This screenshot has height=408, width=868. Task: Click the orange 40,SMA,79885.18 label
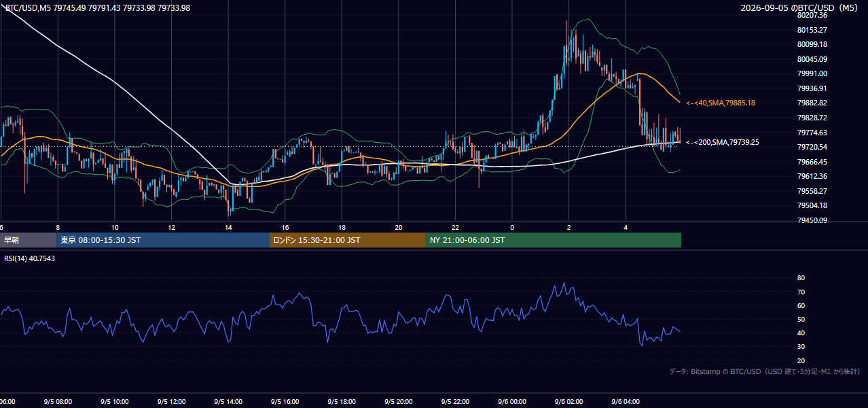point(721,103)
